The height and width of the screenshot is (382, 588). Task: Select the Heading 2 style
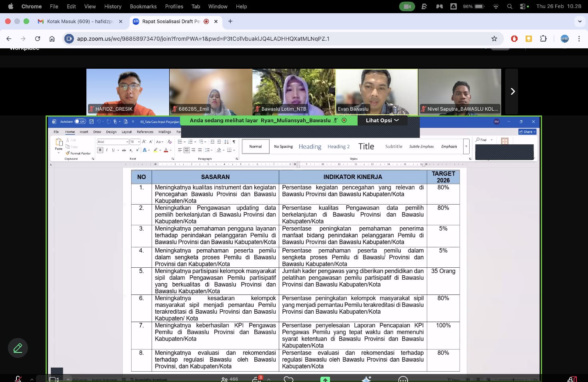[x=338, y=147]
